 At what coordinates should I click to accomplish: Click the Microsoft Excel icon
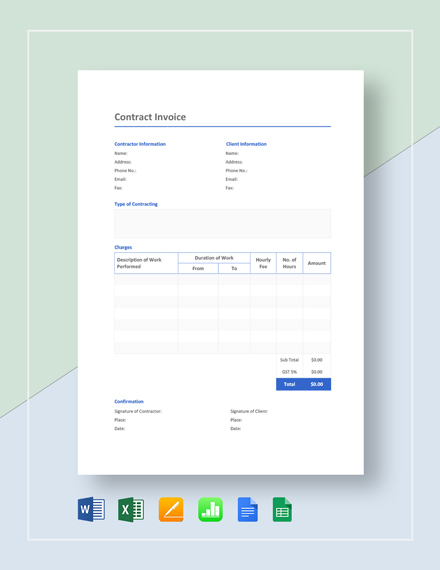coord(131,509)
